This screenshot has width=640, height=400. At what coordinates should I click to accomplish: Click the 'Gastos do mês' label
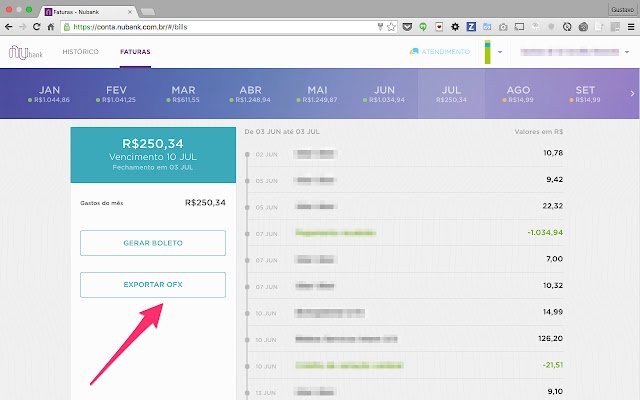click(x=102, y=203)
